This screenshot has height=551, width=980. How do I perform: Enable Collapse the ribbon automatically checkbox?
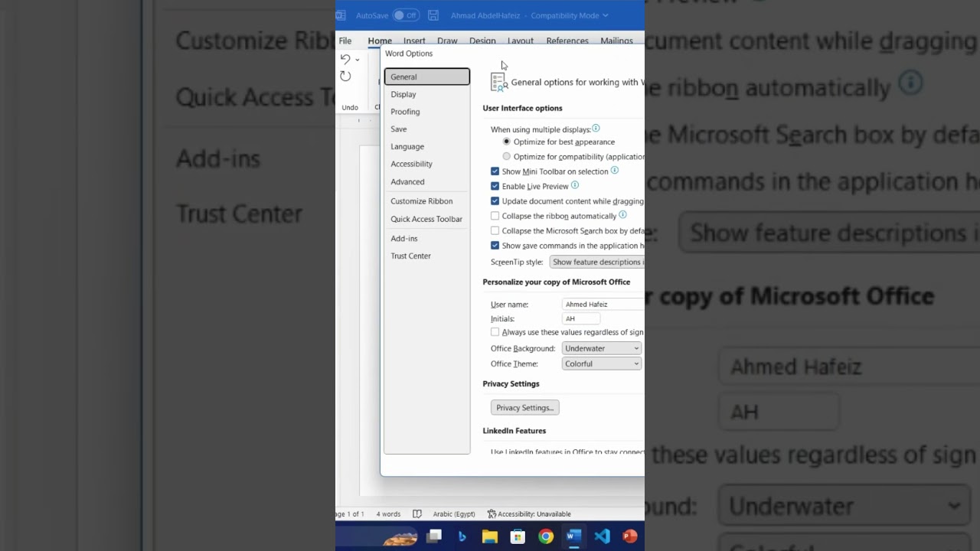point(495,216)
